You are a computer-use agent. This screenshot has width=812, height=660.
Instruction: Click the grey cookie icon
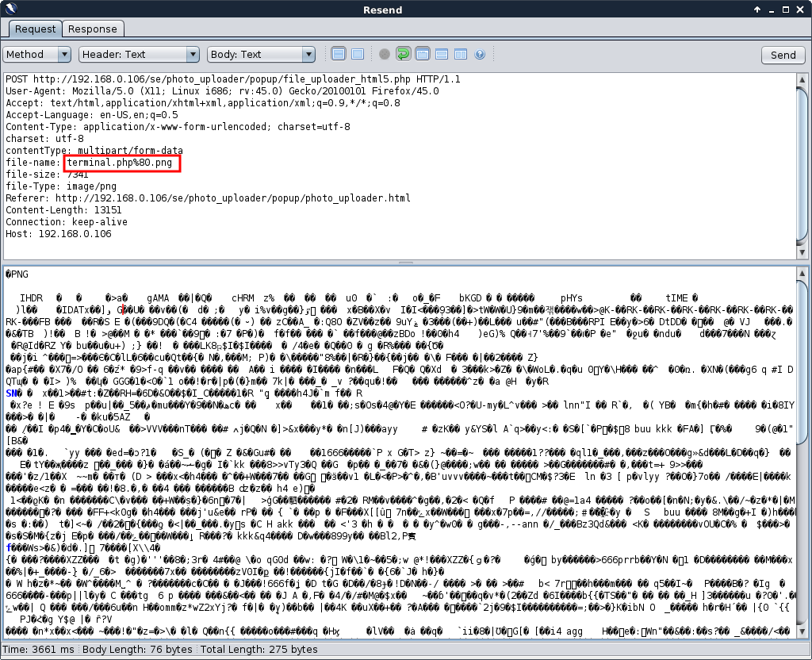click(x=385, y=54)
